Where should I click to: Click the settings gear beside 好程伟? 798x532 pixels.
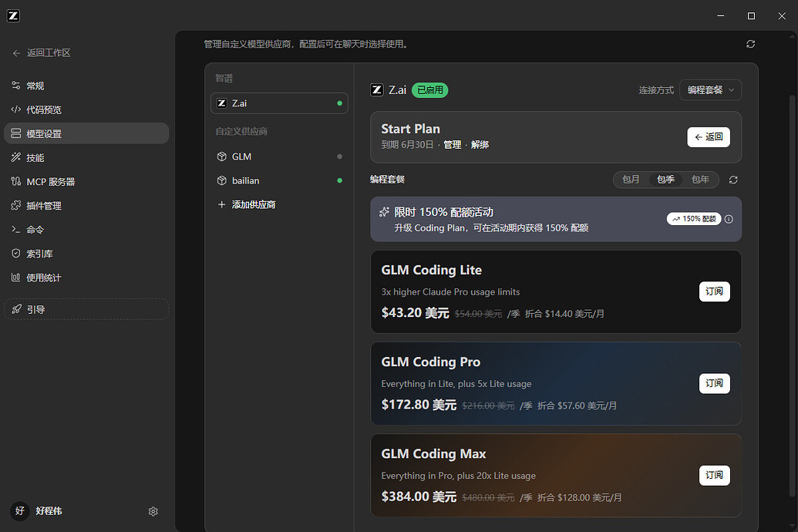pyautogui.click(x=153, y=511)
